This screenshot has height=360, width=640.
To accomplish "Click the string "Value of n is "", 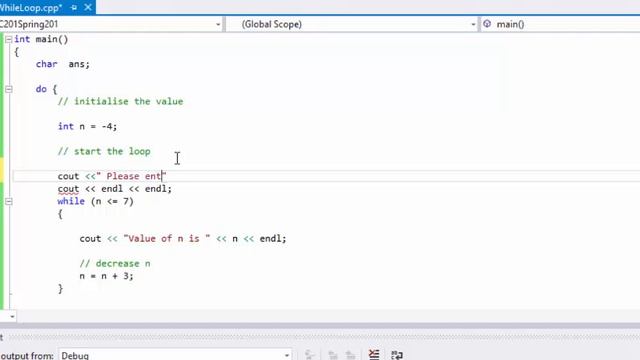I will [167, 238].
